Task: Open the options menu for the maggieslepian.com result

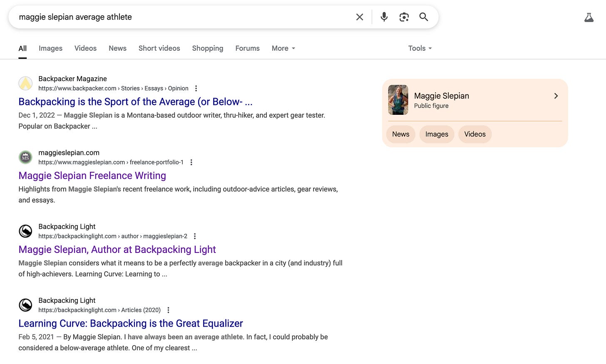Action: [191, 162]
